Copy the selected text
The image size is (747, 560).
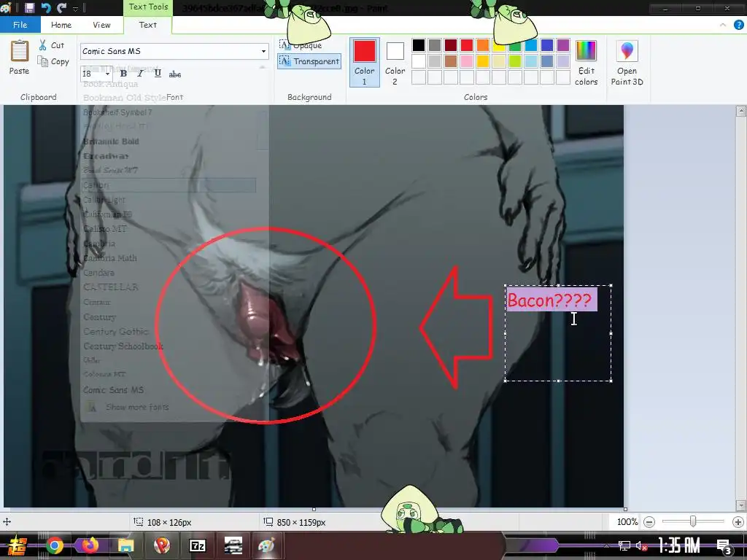53,61
